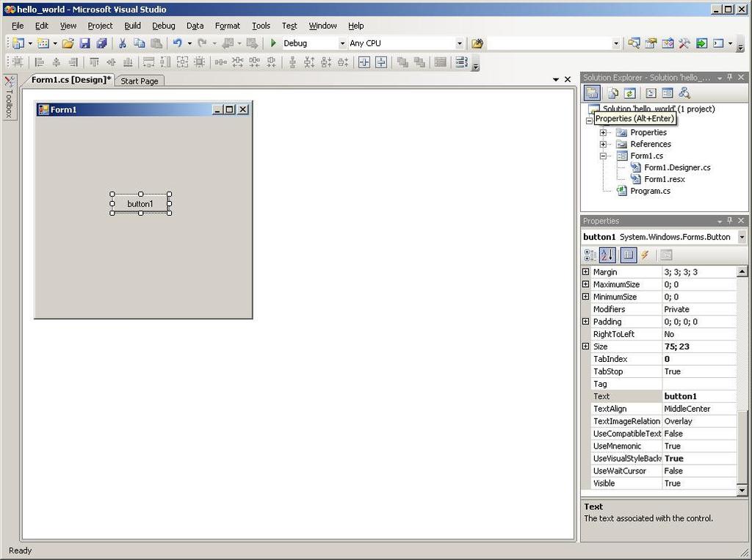Click Solution Explorer's View Designer icon

[668, 93]
